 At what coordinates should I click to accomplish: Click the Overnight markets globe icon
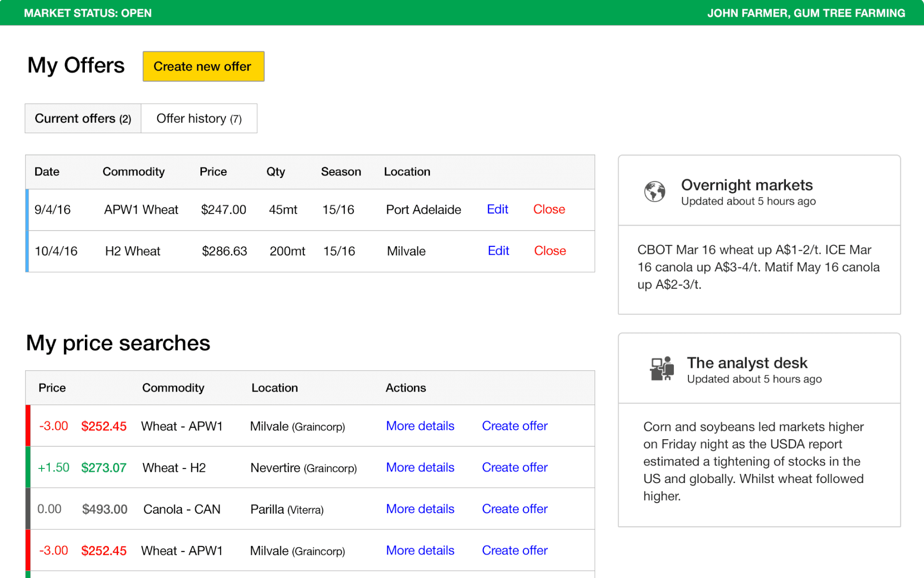(x=654, y=191)
